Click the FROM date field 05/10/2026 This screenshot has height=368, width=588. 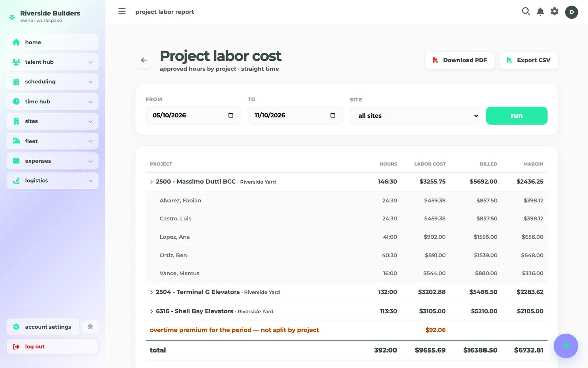tap(193, 115)
